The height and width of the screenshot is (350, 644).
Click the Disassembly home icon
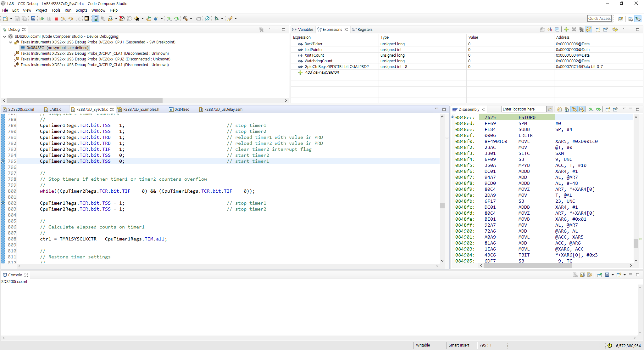point(567,110)
